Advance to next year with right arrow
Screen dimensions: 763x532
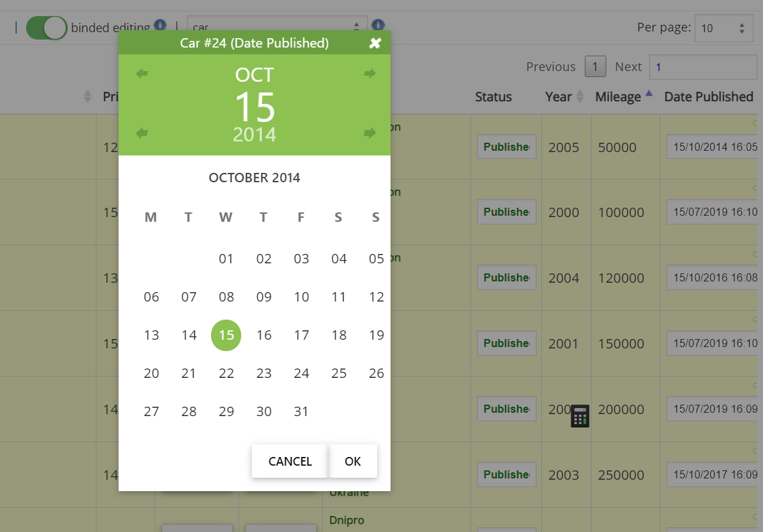pos(369,133)
